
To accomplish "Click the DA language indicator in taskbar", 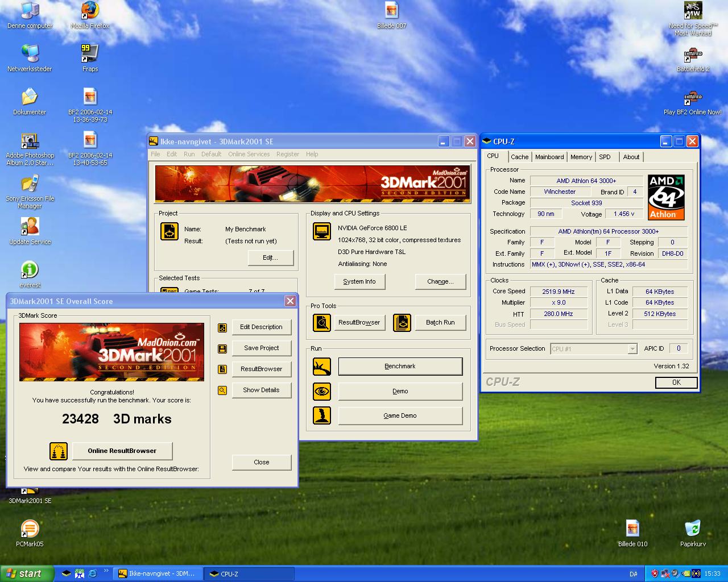I will pyautogui.click(x=634, y=574).
